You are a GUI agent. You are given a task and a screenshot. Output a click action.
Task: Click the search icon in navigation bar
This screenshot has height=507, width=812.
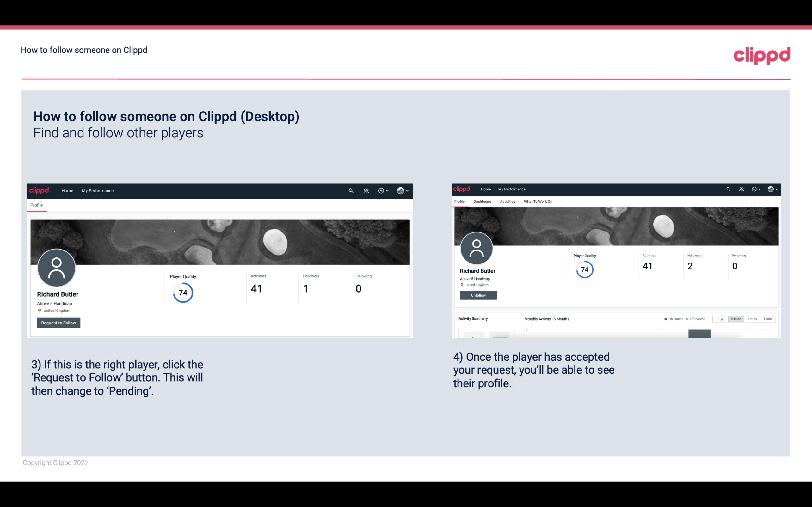pyautogui.click(x=351, y=190)
